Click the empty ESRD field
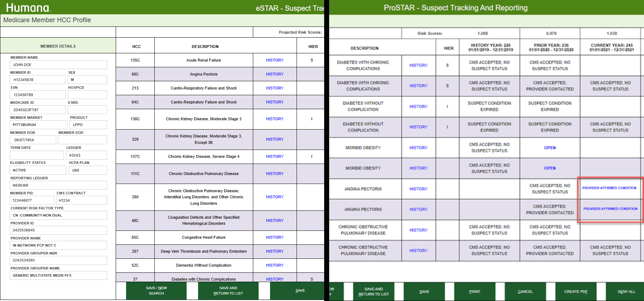644x301 pixels. 87,110
